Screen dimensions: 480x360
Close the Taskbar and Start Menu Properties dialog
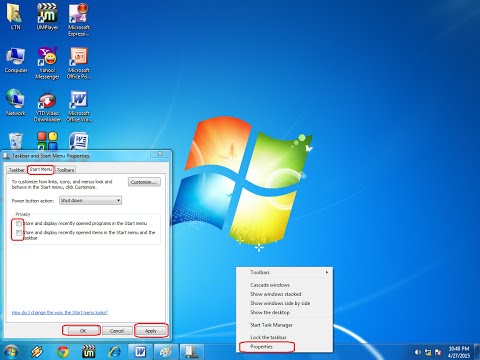point(160,154)
